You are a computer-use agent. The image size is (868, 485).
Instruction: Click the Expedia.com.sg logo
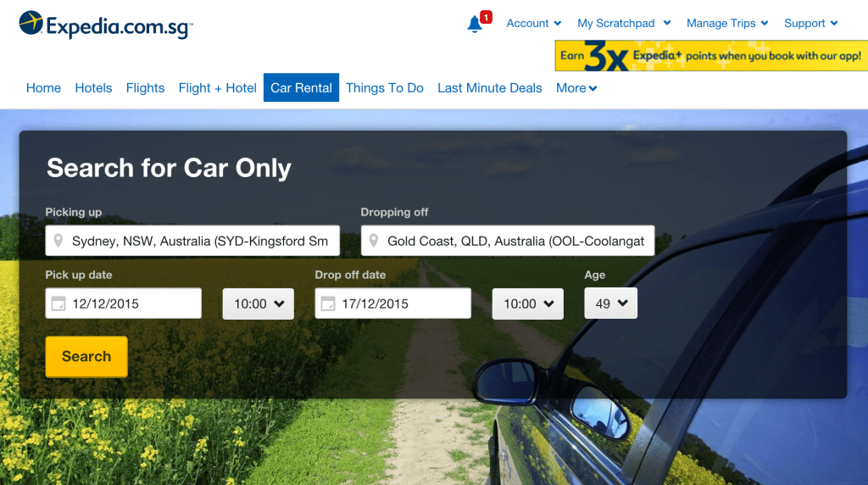(x=106, y=25)
